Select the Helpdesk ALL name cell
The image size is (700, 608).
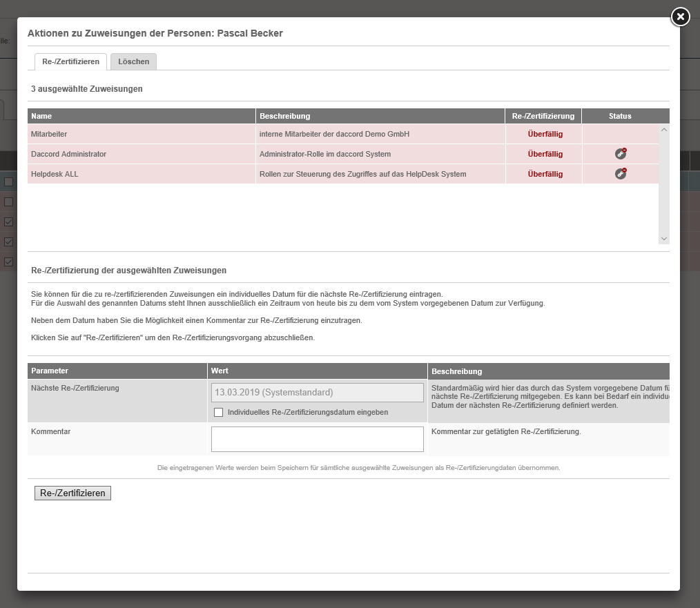(x=141, y=174)
